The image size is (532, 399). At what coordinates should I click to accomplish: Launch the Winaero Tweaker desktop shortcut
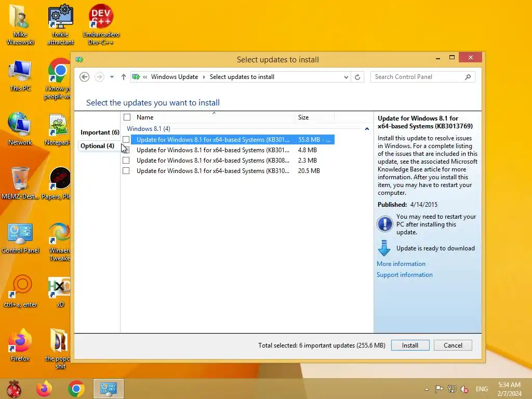pos(59,241)
